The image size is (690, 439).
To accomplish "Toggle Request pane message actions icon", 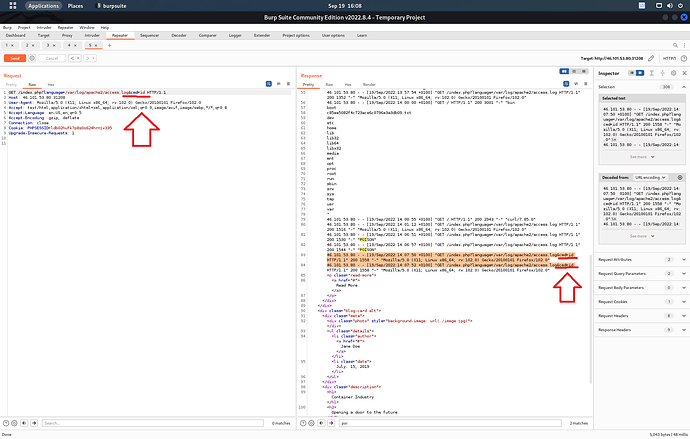I will point(269,84).
